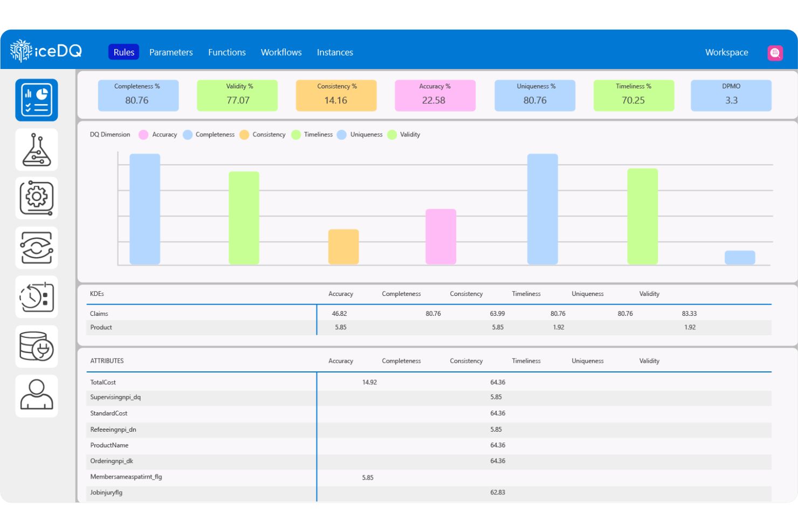Open the scheduler clock sidebar icon
Viewport: 798px width, 532px height.
37,297
